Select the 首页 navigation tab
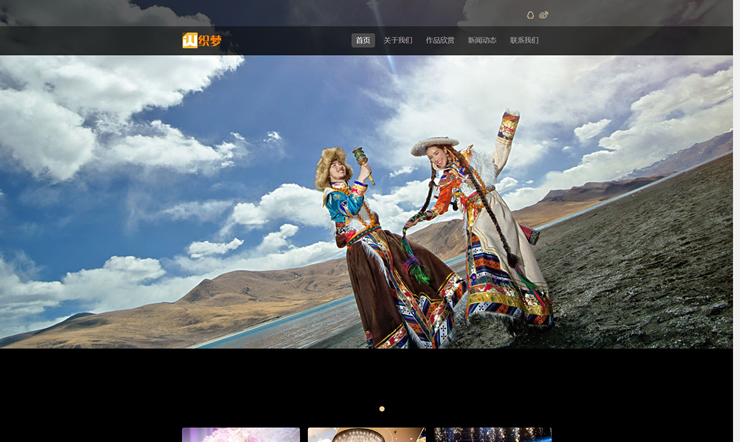 click(363, 40)
